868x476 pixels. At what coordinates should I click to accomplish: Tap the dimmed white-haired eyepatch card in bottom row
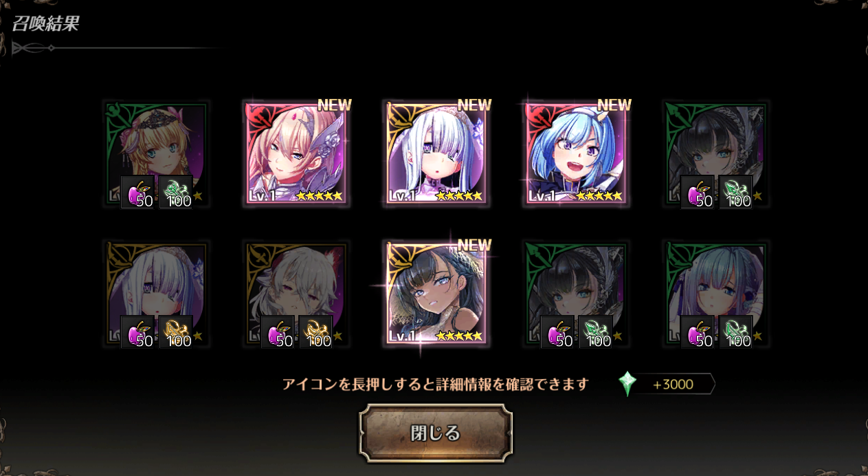point(156,294)
